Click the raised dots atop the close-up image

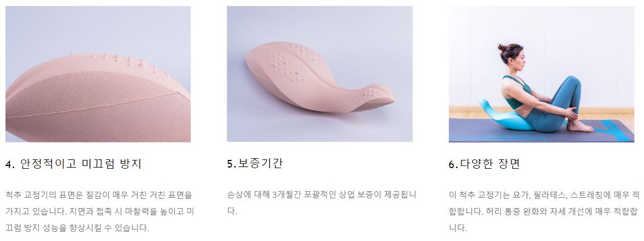coord(123,62)
